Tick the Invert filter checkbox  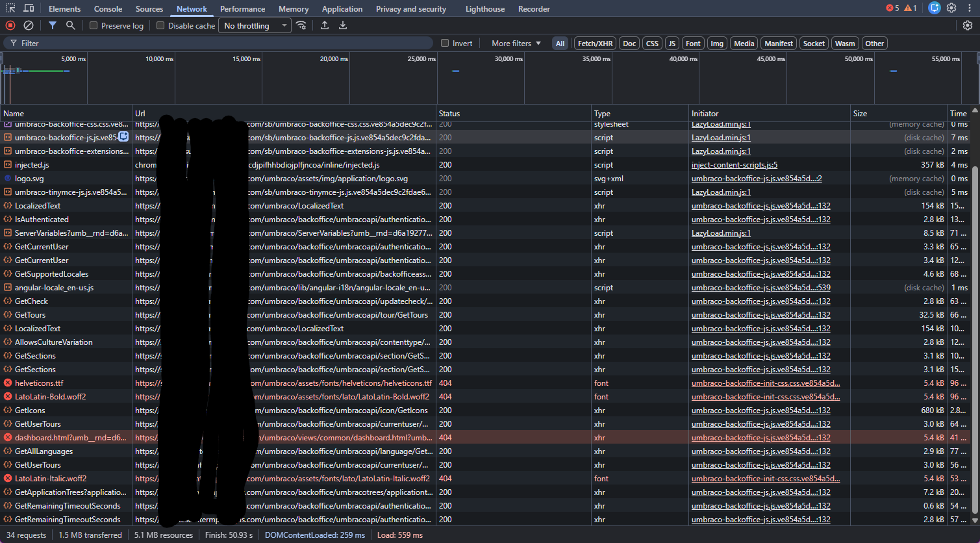point(445,44)
